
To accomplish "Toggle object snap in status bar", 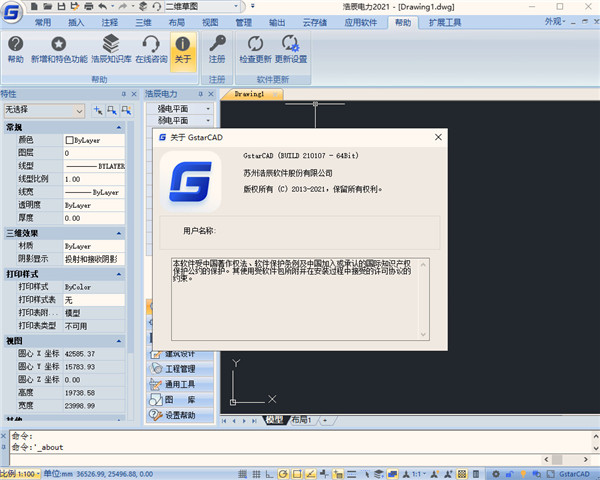I will tap(297, 474).
